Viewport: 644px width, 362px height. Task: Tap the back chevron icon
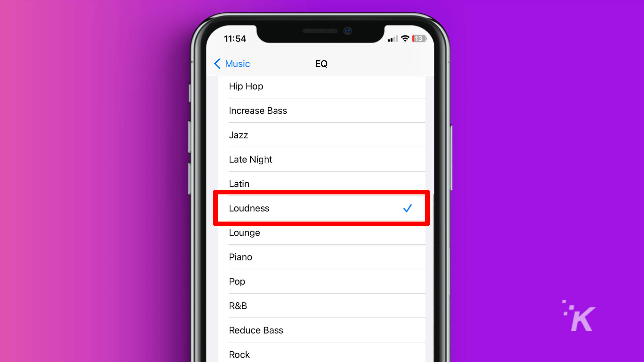(x=217, y=64)
